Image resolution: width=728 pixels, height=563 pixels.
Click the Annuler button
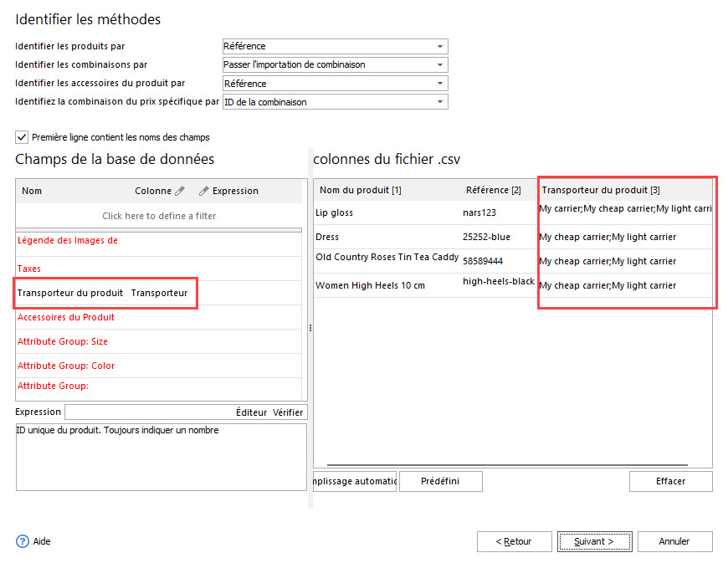(x=674, y=541)
